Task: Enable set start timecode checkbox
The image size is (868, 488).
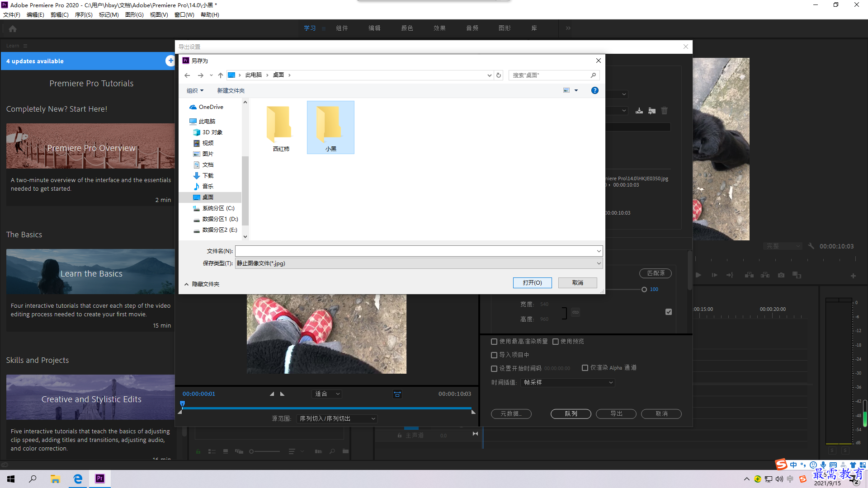Action: pyautogui.click(x=494, y=369)
